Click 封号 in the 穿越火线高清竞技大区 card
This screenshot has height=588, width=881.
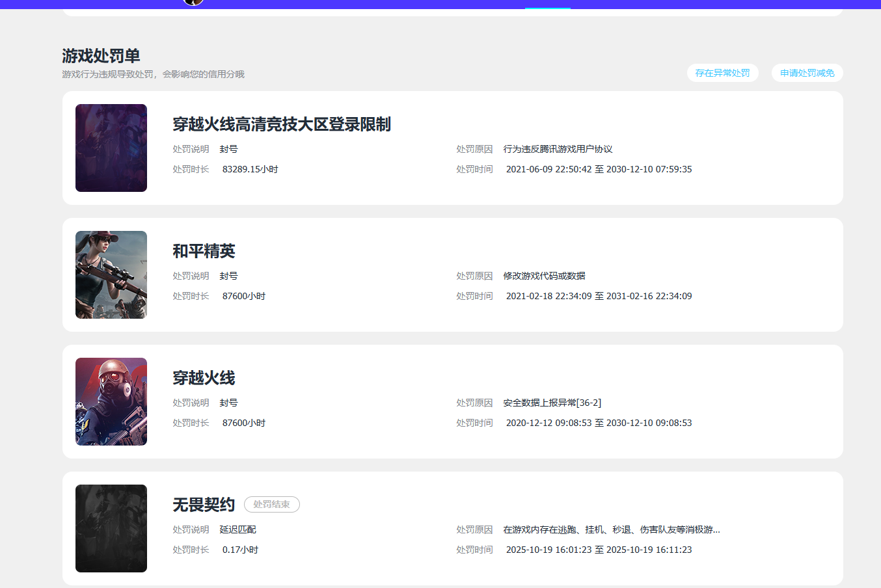[x=228, y=149]
